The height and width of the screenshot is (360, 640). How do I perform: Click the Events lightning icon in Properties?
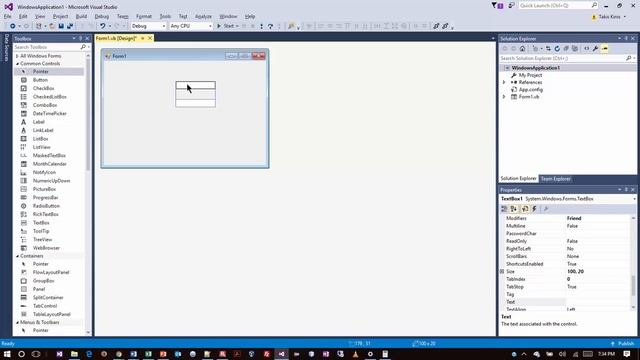pos(534,209)
